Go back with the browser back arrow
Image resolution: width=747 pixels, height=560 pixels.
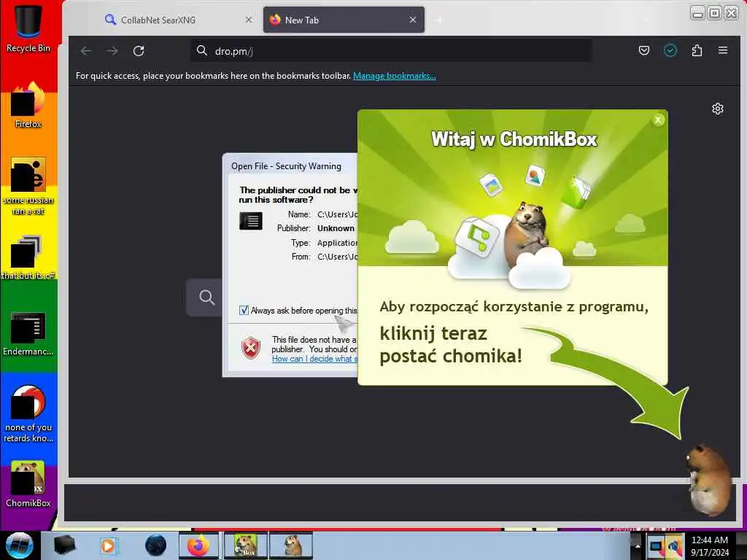[86, 51]
